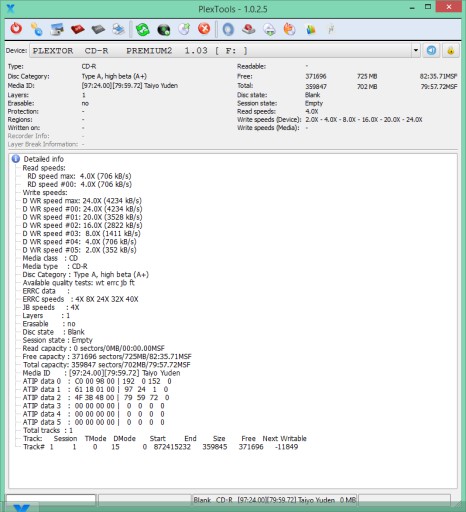The width and height of the screenshot is (466, 512).
Task: Click the dark green disc icon
Action: tap(163, 30)
